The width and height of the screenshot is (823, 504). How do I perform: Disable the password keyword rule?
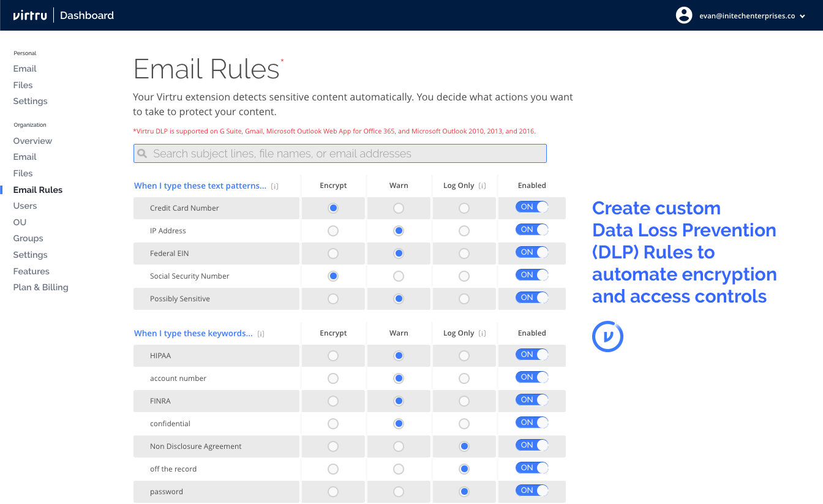coord(532,491)
